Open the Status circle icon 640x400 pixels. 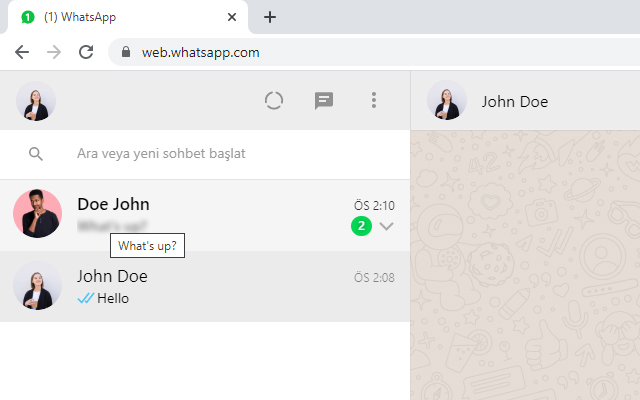[x=274, y=100]
